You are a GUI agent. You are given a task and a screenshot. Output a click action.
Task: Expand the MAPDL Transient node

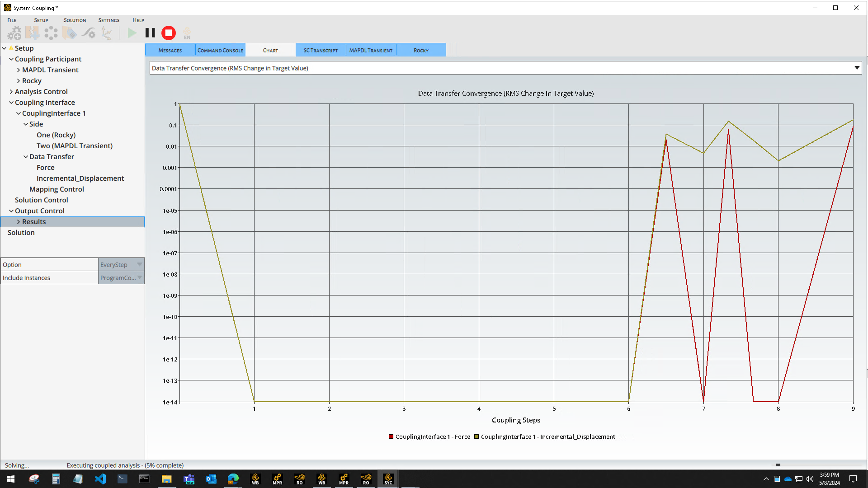pos(18,70)
